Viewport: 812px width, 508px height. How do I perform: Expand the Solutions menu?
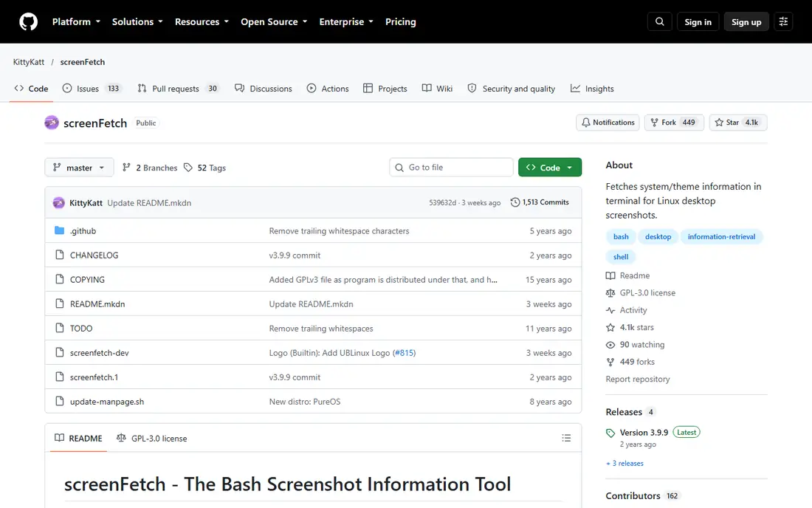[x=137, y=21]
